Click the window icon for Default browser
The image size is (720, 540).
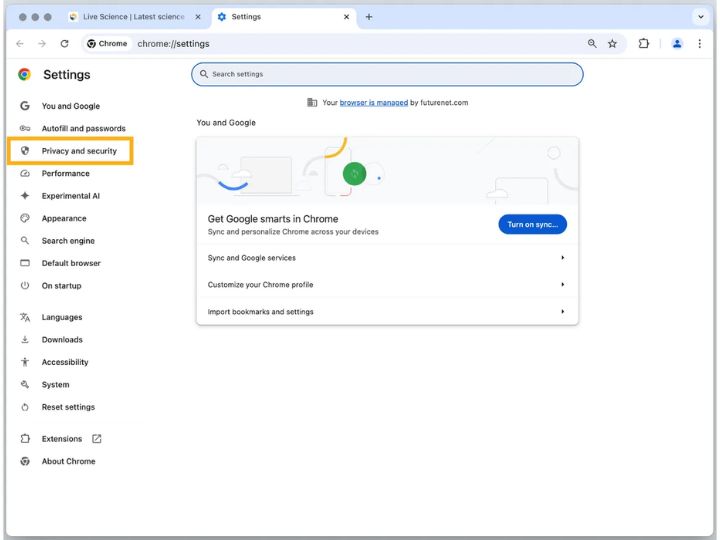click(x=25, y=263)
